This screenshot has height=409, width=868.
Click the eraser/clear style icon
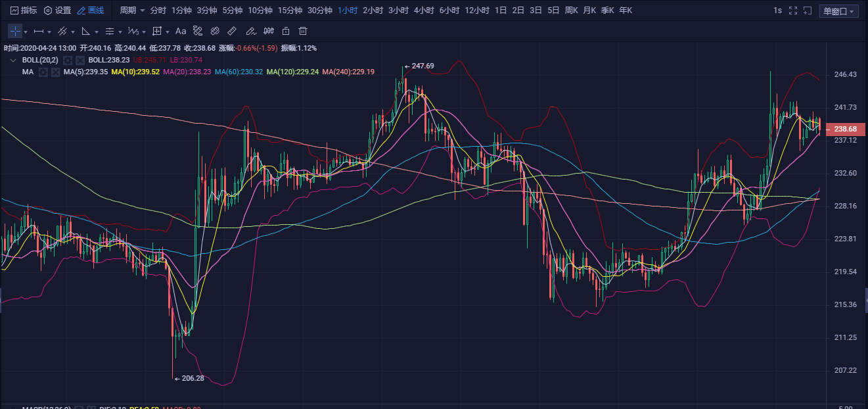coord(198,31)
